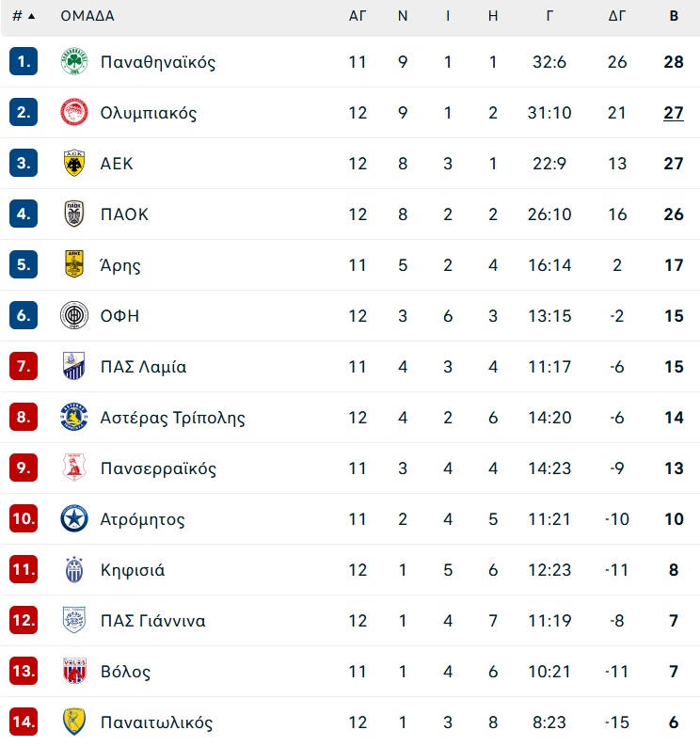Image resolution: width=700 pixels, height=746 pixels.
Task: Click the Ατρόμητος blue star emblem
Action: (74, 518)
